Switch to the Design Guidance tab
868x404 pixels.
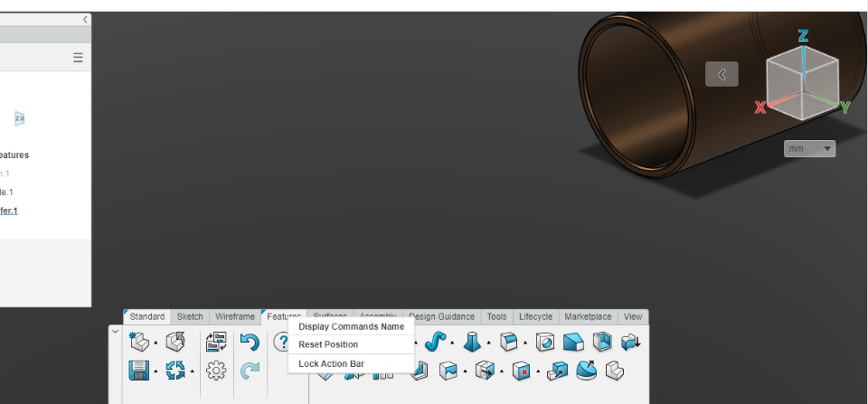coord(441,316)
